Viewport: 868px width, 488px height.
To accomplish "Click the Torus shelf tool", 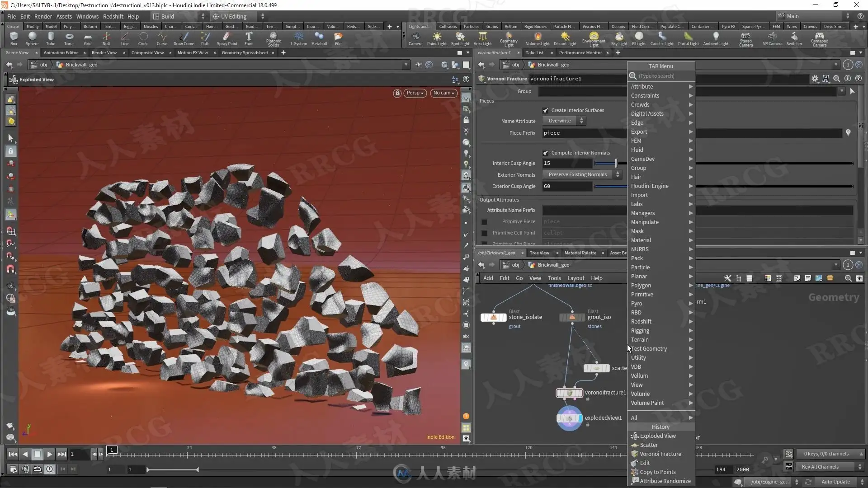I will (x=69, y=38).
